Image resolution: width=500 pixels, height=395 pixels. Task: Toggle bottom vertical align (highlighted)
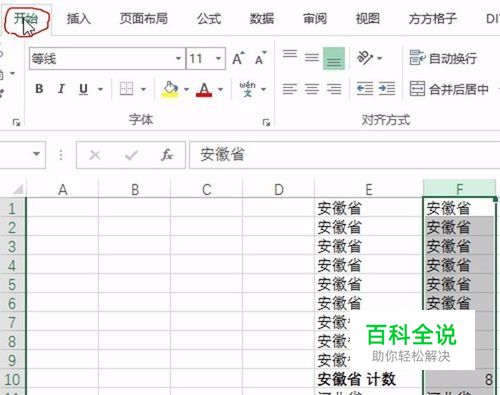coord(334,58)
